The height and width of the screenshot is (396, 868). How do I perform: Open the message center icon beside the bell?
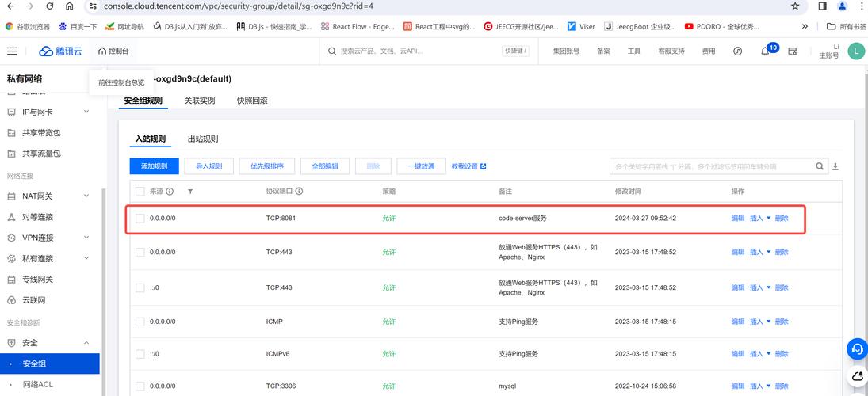coord(792,51)
